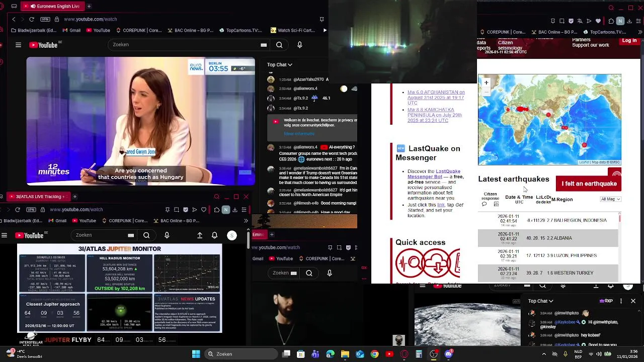
Task: Toggle bookmark heart in 3I/ATLAS window
Action: point(204,210)
